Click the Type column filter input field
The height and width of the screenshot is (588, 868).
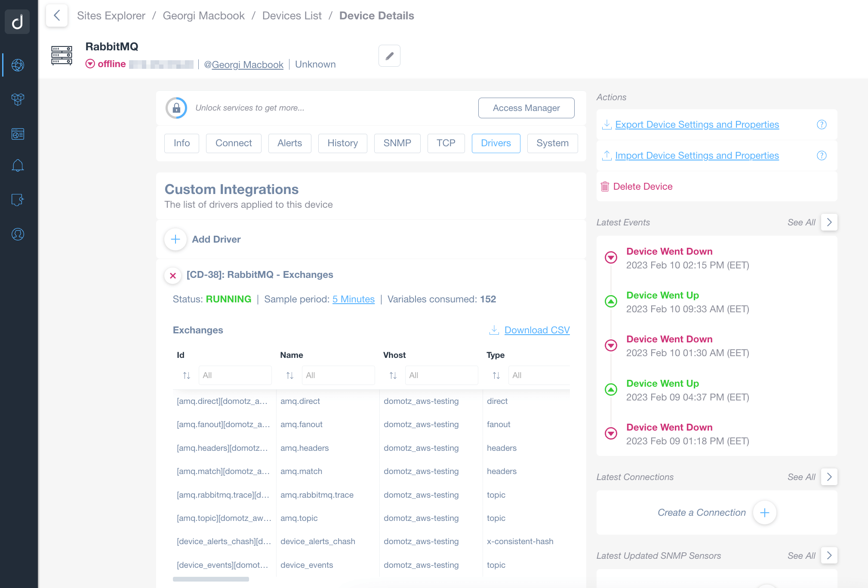pyautogui.click(x=539, y=375)
